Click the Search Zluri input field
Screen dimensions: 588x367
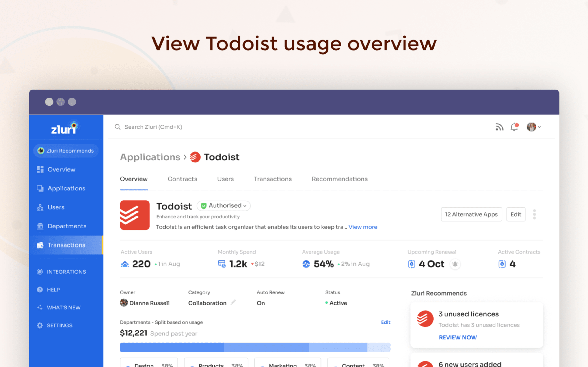154,127
